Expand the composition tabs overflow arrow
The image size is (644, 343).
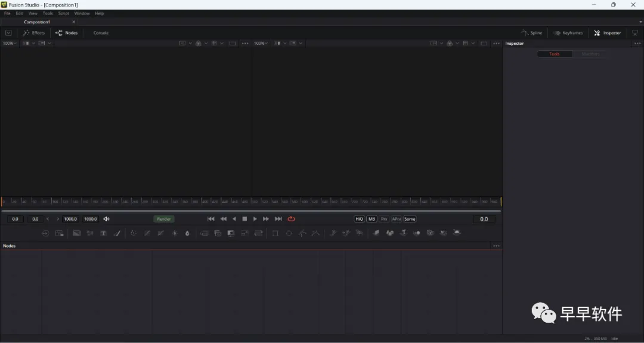click(x=640, y=21)
